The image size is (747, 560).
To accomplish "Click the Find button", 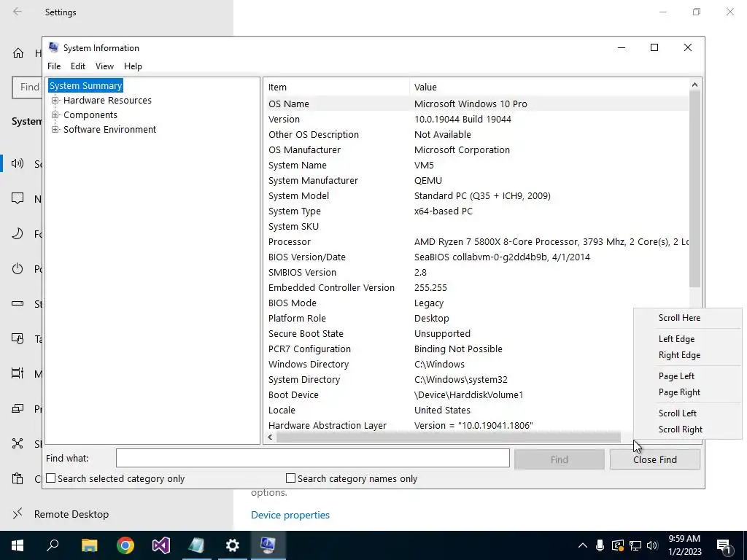I will [x=560, y=459].
